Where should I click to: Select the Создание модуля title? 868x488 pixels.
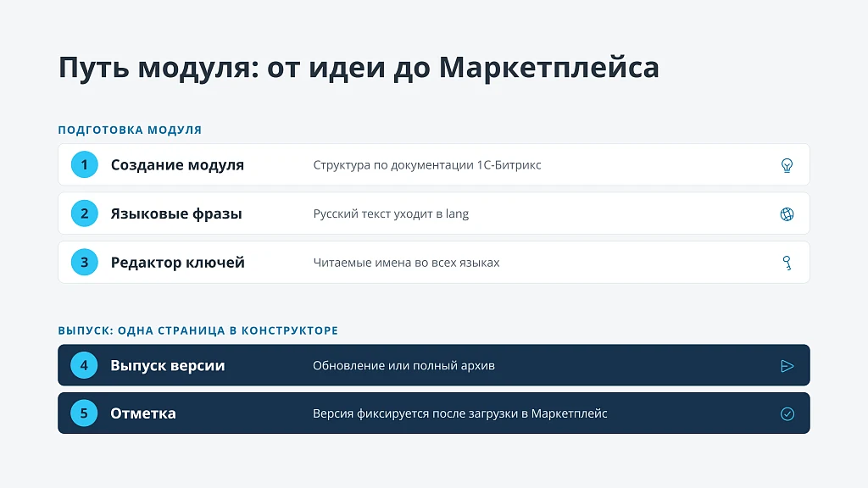coord(177,165)
